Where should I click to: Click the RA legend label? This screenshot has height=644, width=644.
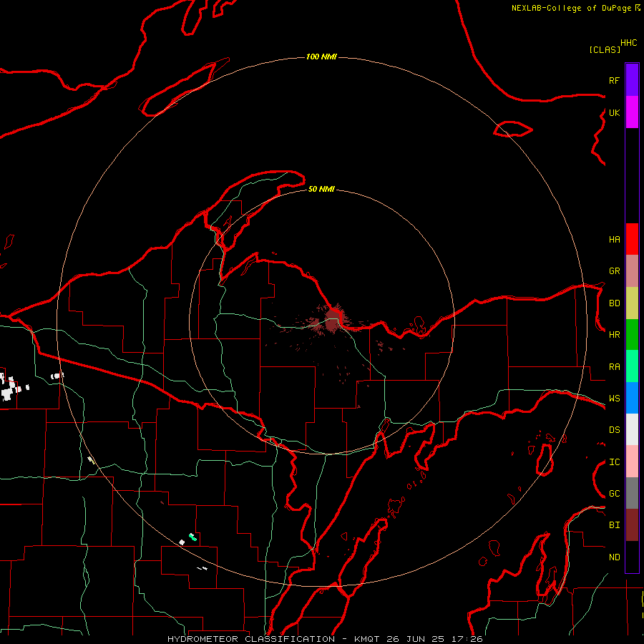tap(615, 367)
